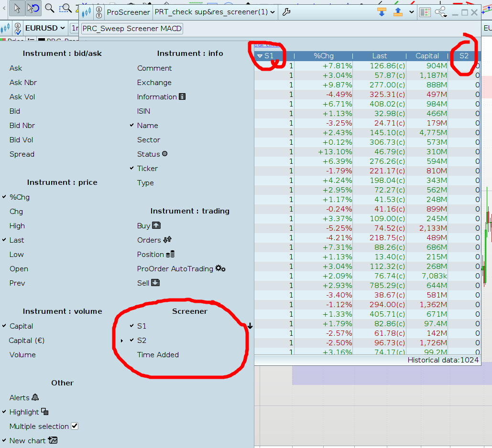
Task: Sort by the S2 column header
Action: tap(464, 56)
